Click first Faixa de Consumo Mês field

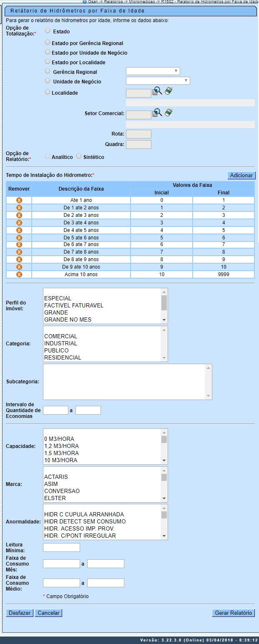pyautogui.click(x=61, y=564)
